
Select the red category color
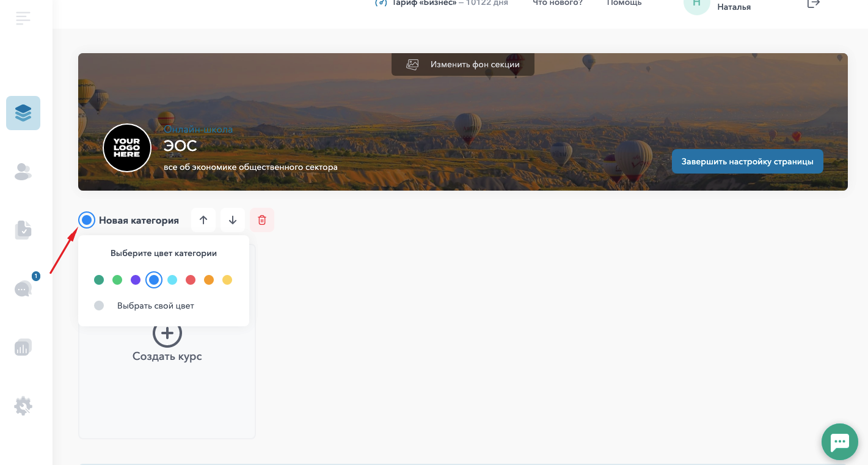[x=191, y=280]
